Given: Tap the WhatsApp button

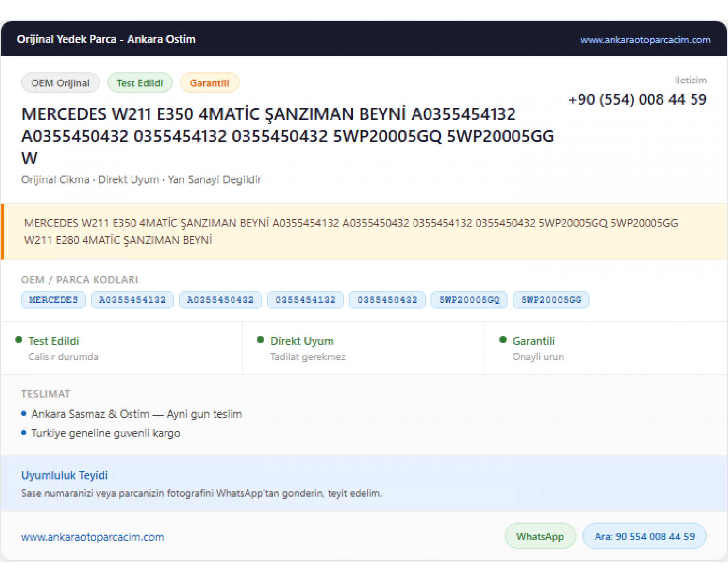Looking at the screenshot, I should [x=540, y=536].
